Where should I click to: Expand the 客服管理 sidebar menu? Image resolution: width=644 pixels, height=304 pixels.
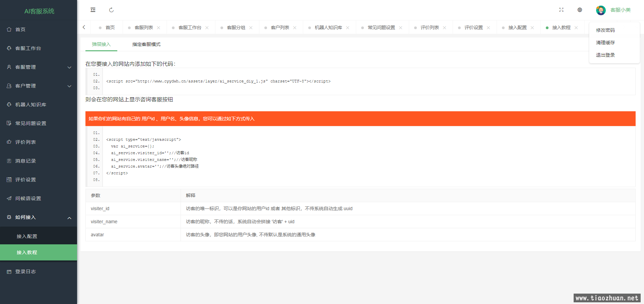tap(39, 67)
